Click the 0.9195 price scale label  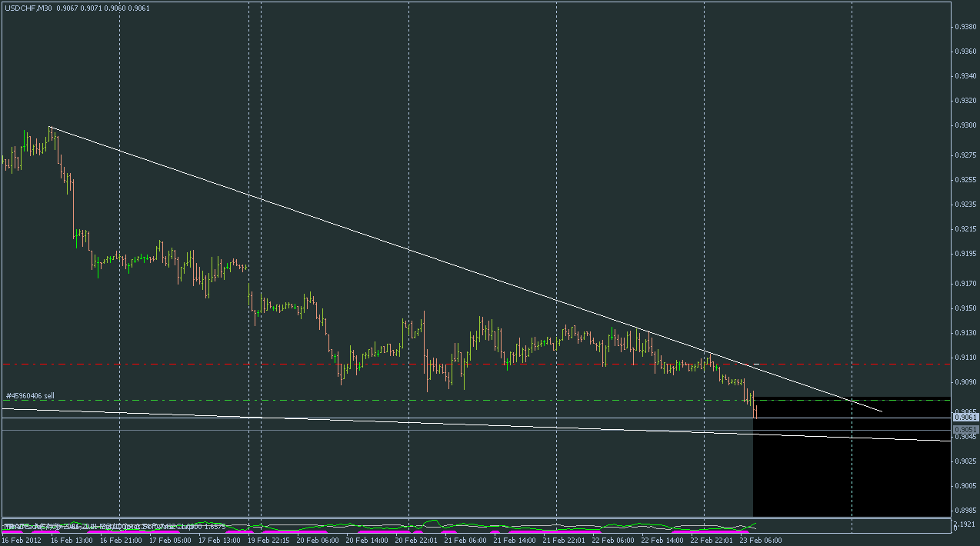point(967,254)
